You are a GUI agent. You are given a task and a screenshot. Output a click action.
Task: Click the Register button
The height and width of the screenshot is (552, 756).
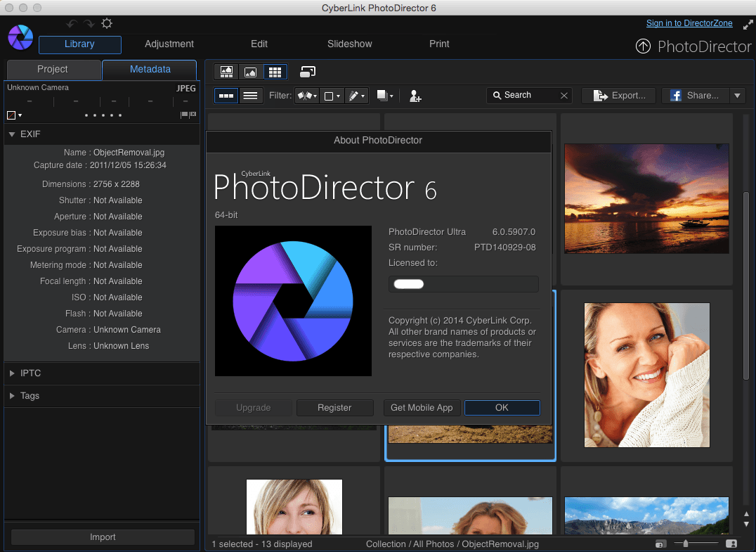(x=334, y=408)
